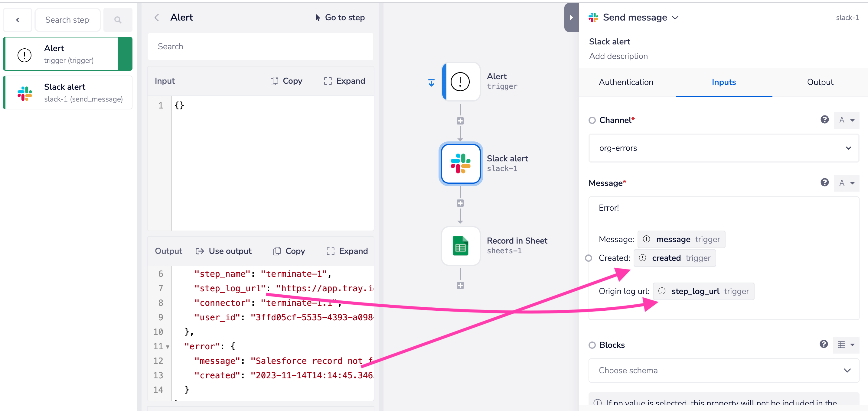
Task: Click Use output in Output panel
Action: click(224, 251)
